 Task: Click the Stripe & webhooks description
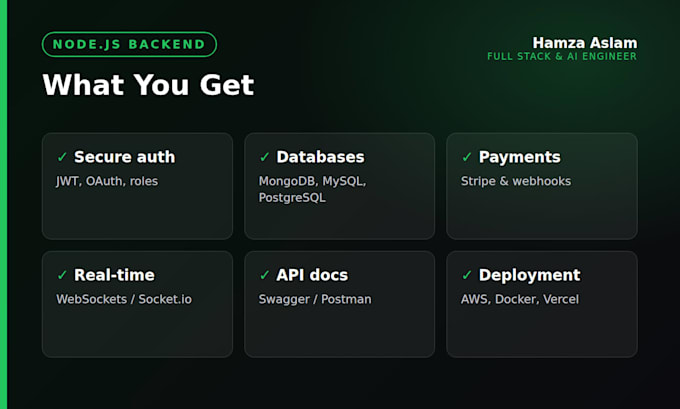point(516,181)
